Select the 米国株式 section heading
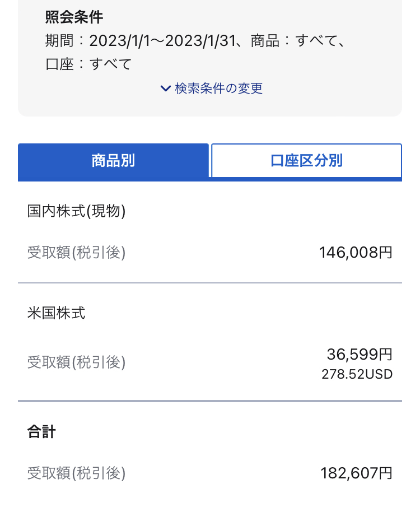420x512 pixels. [x=56, y=313]
